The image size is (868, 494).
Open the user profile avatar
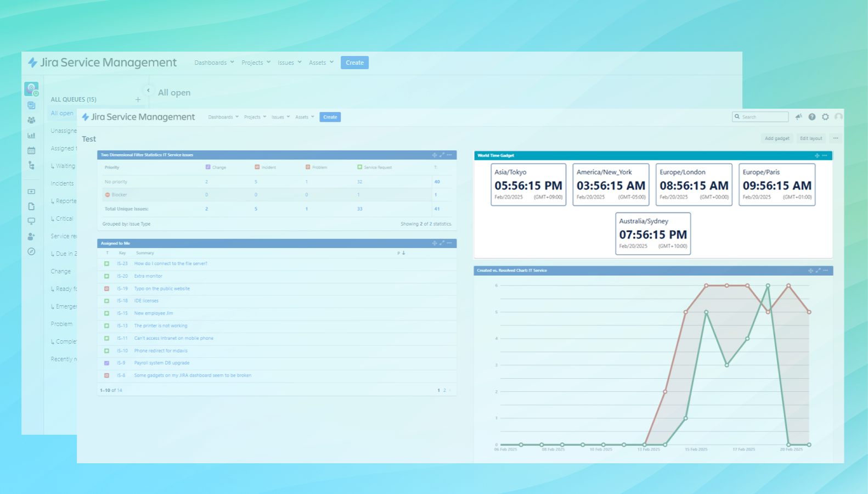pyautogui.click(x=838, y=117)
